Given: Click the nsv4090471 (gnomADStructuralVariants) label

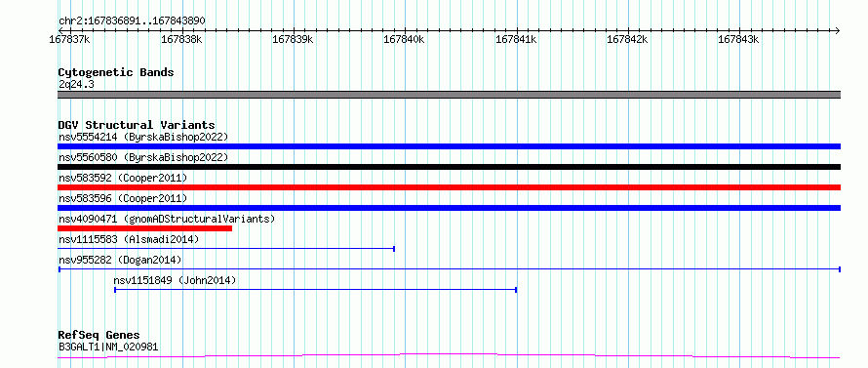Looking at the screenshot, I should [167, 219].
